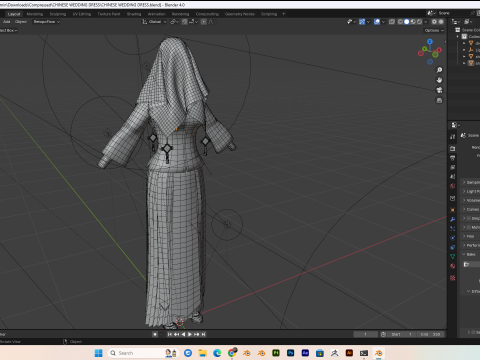Screen dimensions: 480x360
Task: Open the Physics properties tab
Action: [x=452, y=238]
